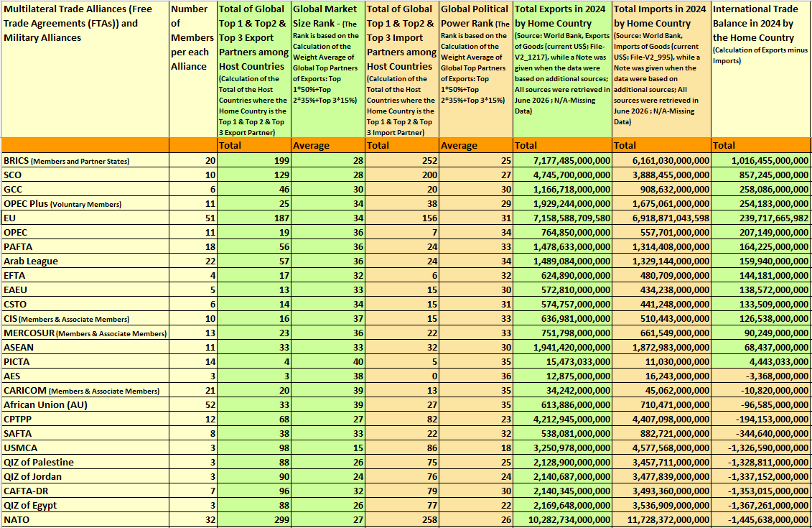Image resolution: width=812 pixels, height=528 pixels.
Task: Click the MERCOSUR alliance cell
Action: pos(85,333)
